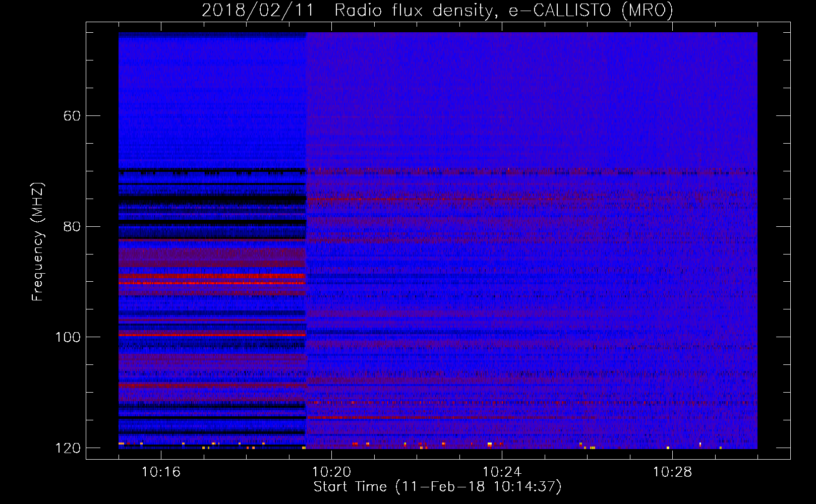Viewport: 816px width, 504px height.
Task: Click the 'Frequency (MHZ)' axis label
Action: [38, 242]
